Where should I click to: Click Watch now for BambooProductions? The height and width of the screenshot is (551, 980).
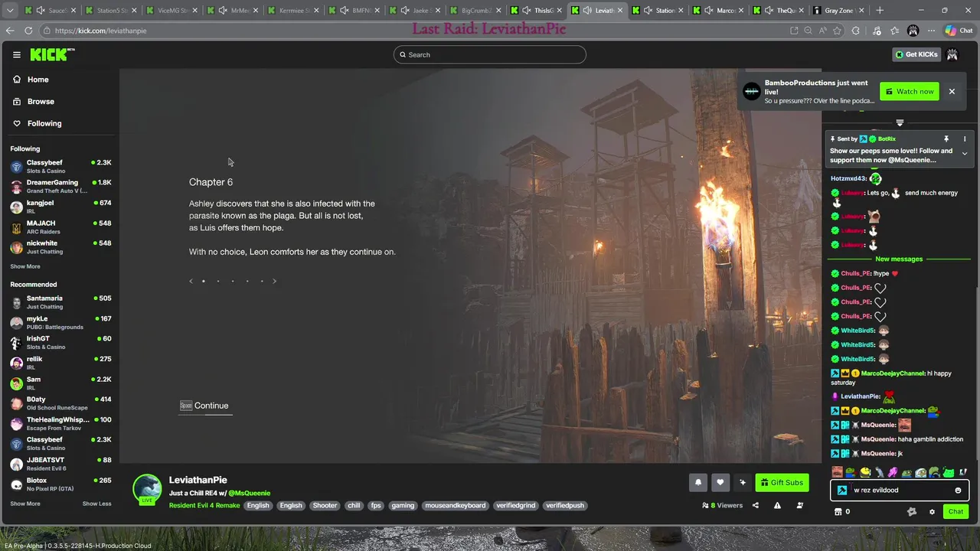[x=910, y=91]
